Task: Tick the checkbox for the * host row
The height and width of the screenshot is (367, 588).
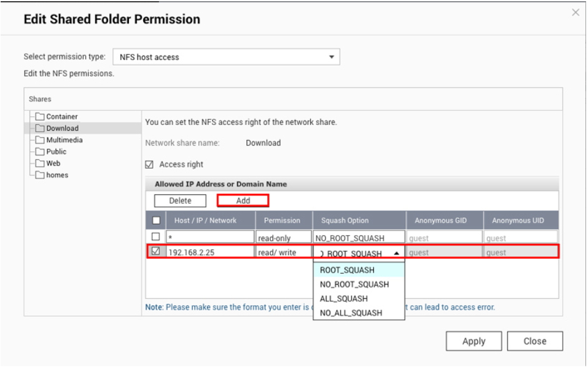Action: tap(156, 237)
